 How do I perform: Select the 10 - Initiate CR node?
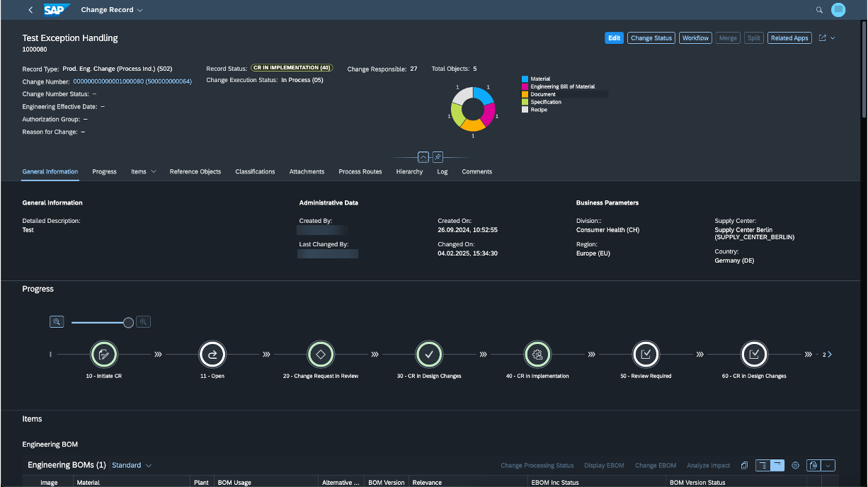coord(104,354)
